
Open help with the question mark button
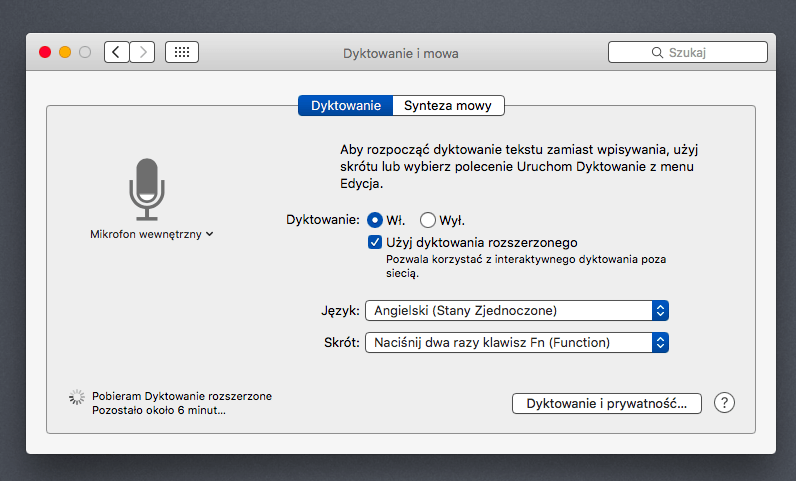click(x=724, y=403)
